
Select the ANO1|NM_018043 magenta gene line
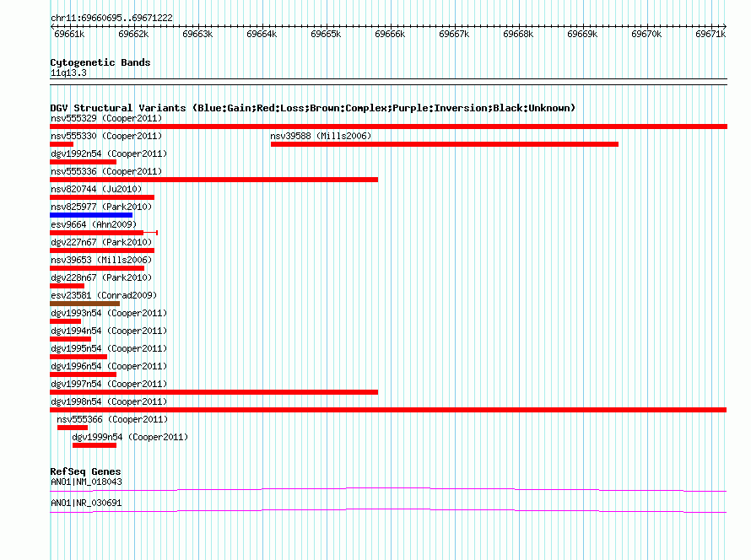click(x=388, y=489)
